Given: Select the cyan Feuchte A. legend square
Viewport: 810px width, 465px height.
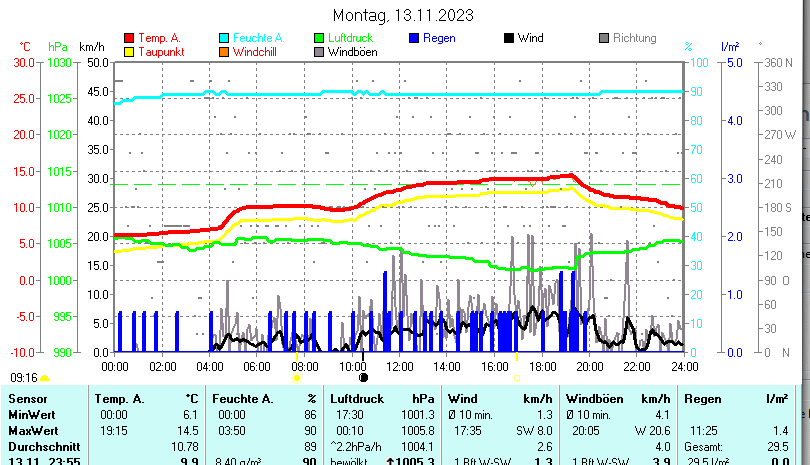Looking at the screenshot, I should 224,38.
